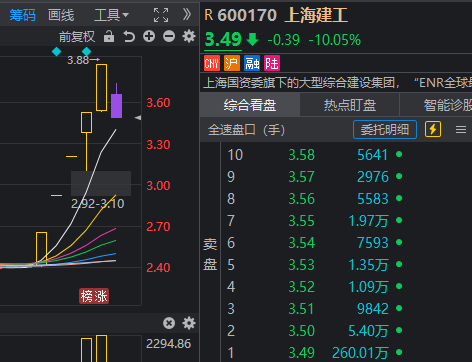Click the 融 margin trading badge

(252, 63)
